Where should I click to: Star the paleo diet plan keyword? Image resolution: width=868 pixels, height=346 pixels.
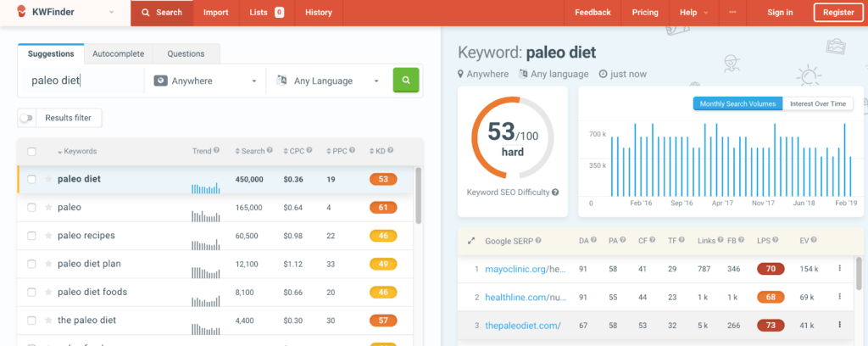coord(48,264)
